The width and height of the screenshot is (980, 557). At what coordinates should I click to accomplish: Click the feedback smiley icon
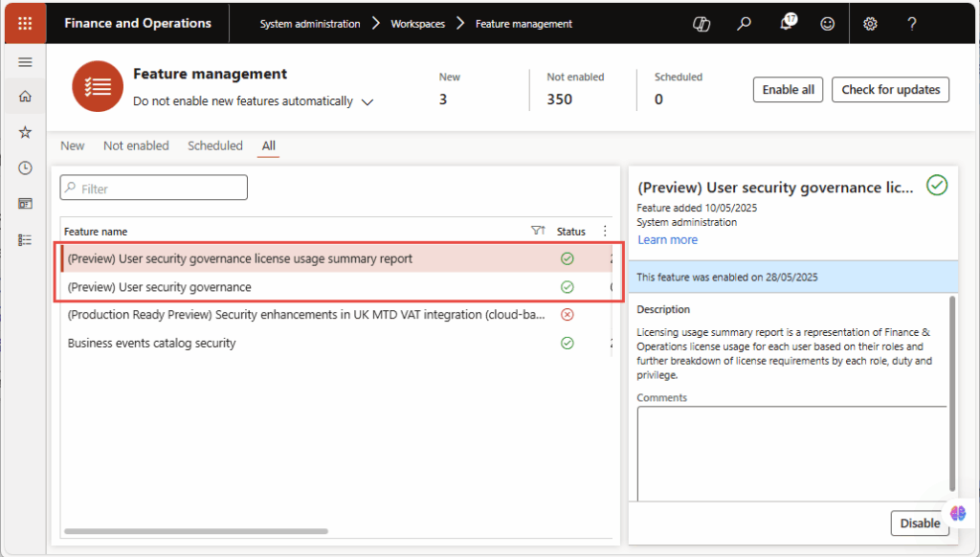coord(828,24)
